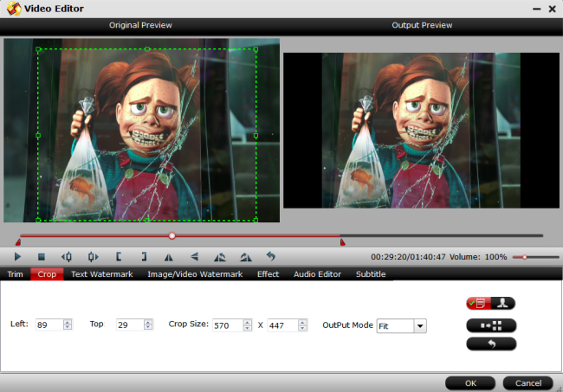The width and height of the screenshot is (563, 392).
Task: Click the left-middle crop handle
Action: pos(38,136)
